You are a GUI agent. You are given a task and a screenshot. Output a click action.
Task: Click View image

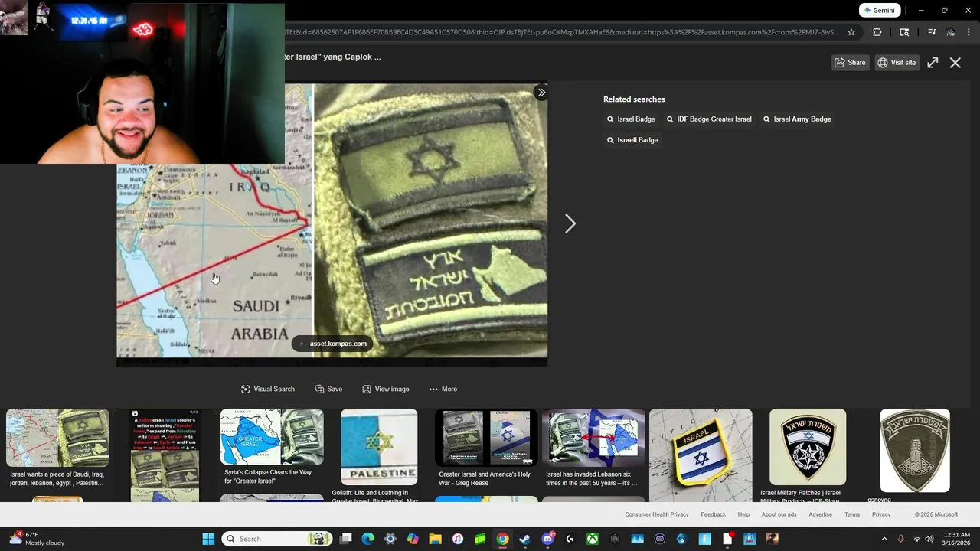point(385,389)
